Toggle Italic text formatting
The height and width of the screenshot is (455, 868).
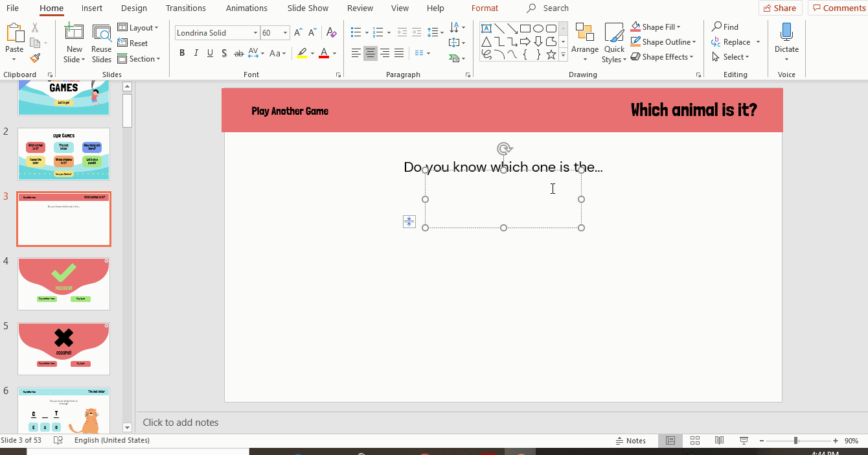pos(196,53)
